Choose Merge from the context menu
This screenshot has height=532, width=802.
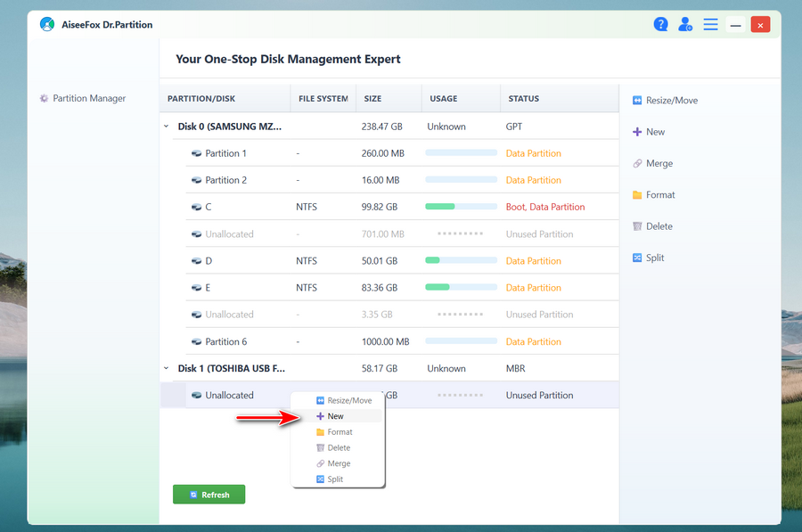(x=338, y=463)
